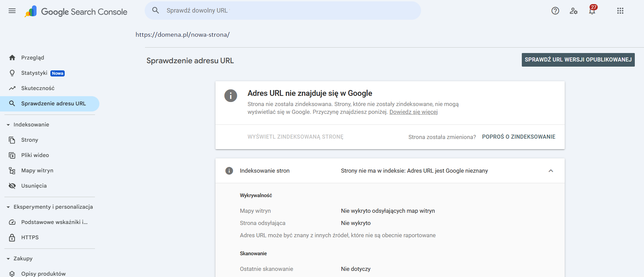The image size is (644, 277).
Task: Open Usunięcia page in sidebar
Action: click(x=34, y=186)
